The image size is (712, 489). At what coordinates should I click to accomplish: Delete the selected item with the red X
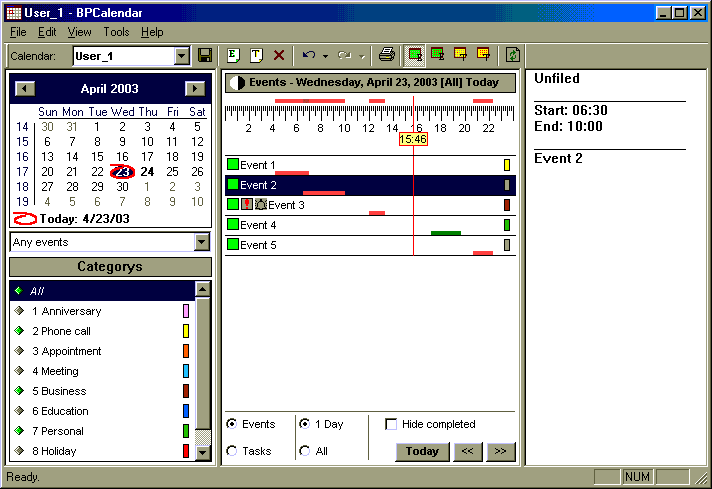tap(279, 55)
